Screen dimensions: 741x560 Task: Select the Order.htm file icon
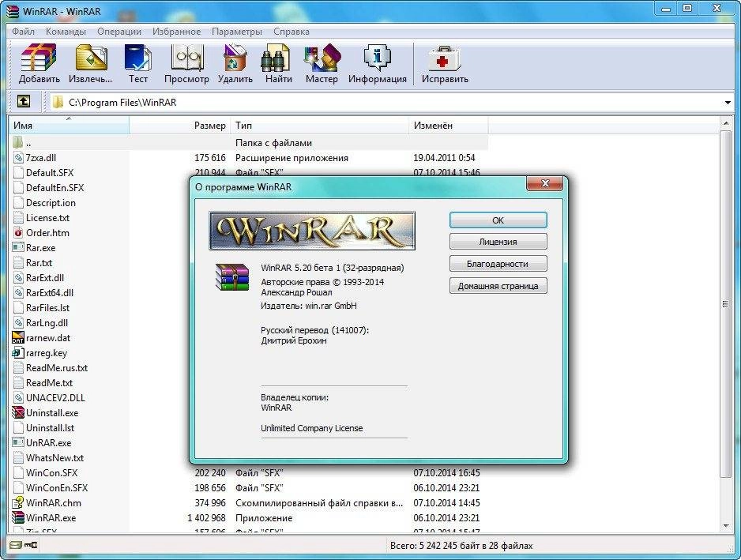coord(18,232)
